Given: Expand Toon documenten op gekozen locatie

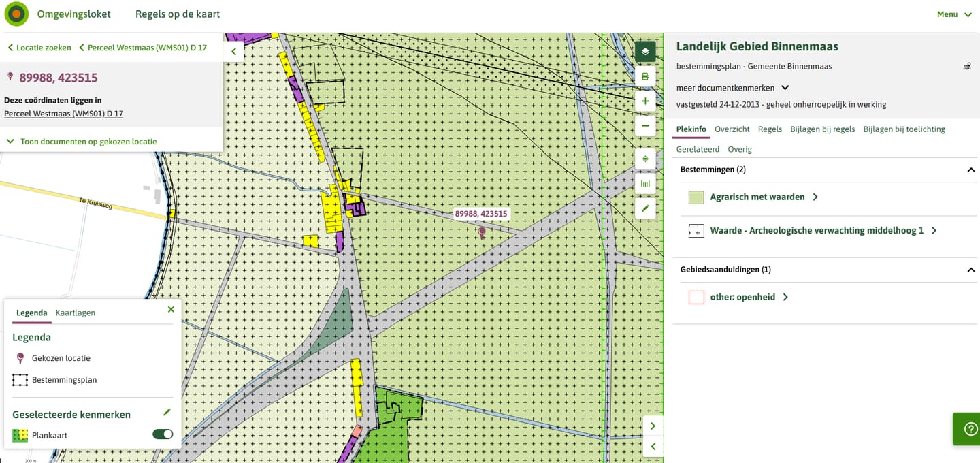Looking at the screenshot, I should click(82, 142).
